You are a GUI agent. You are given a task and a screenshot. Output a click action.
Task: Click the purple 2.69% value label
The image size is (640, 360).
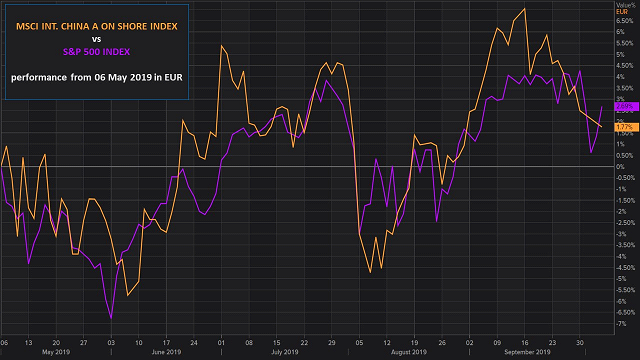(626, 107)
